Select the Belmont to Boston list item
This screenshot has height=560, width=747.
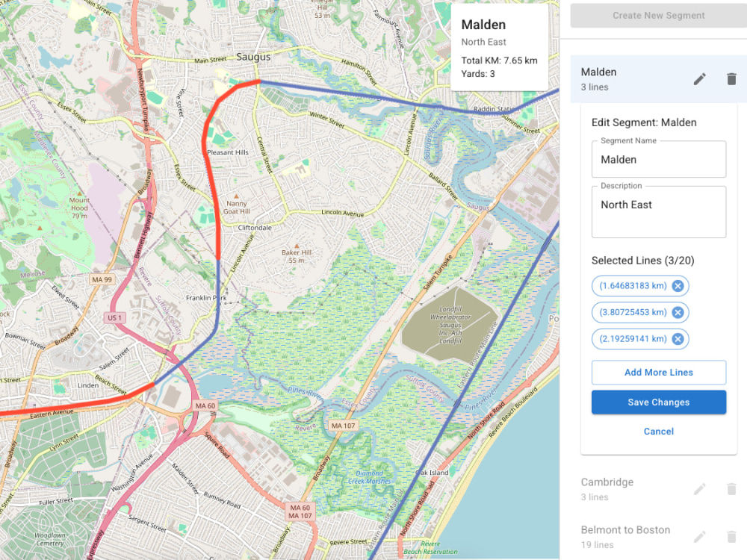coord(658,537)
